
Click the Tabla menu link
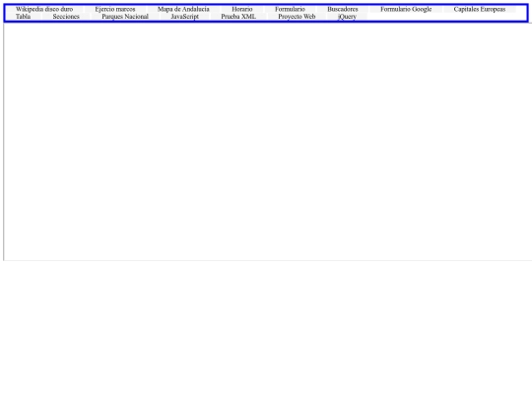(23, 17)
